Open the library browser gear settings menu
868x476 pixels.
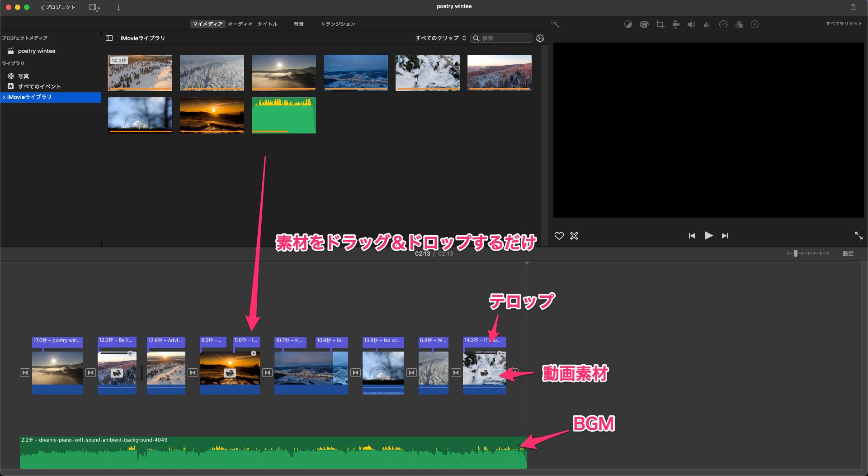tap(540, 38)
